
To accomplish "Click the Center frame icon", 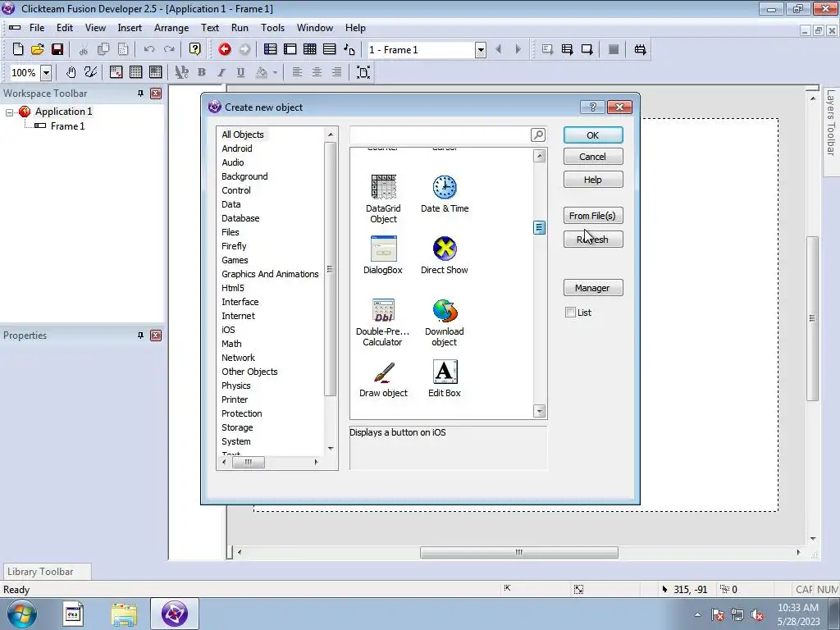I will [363, 72].
